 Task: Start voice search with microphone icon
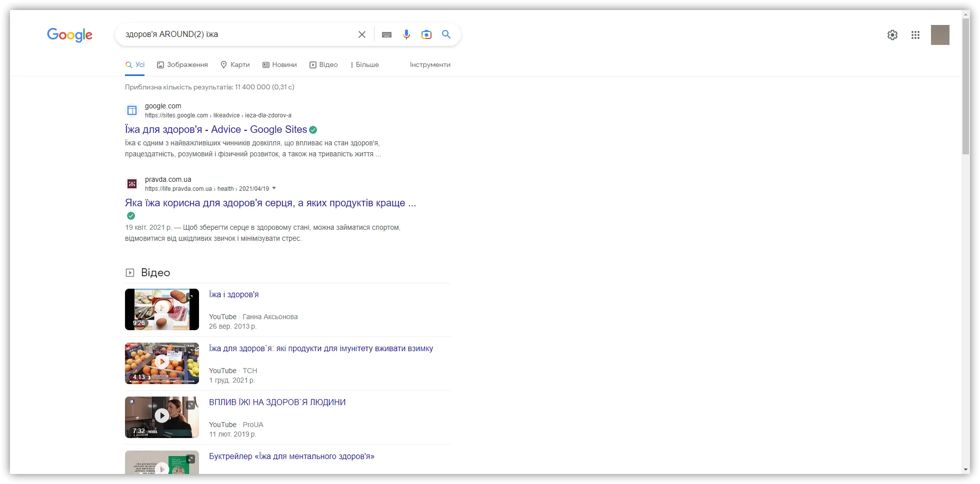click(406, 34)
